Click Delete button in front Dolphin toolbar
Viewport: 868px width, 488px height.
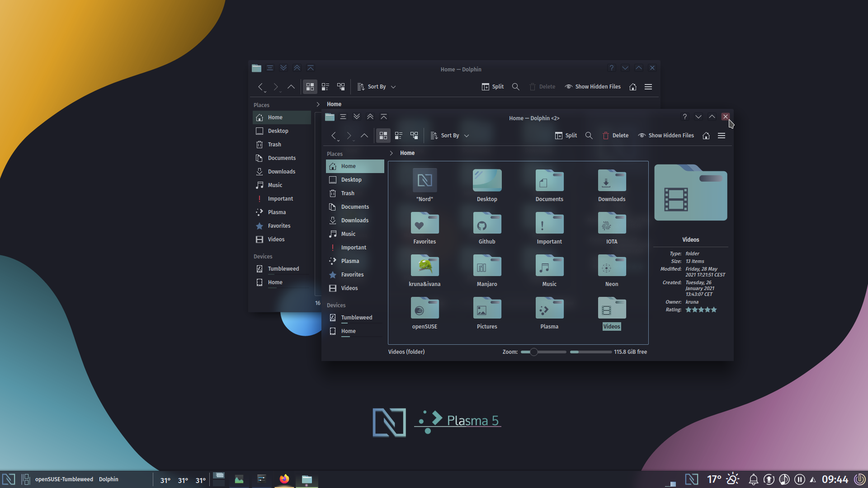click(615, 136)
